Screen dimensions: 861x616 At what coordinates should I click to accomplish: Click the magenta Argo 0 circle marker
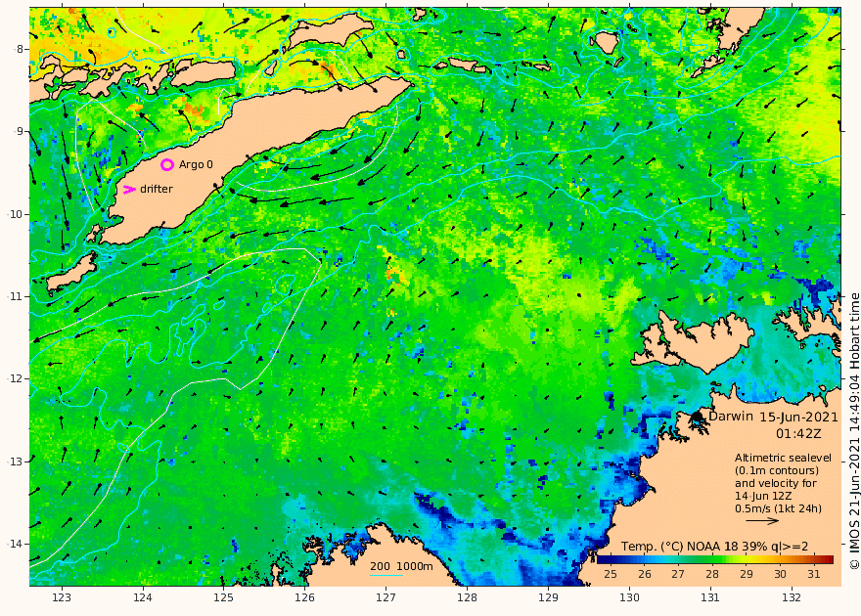click(167, 164)
